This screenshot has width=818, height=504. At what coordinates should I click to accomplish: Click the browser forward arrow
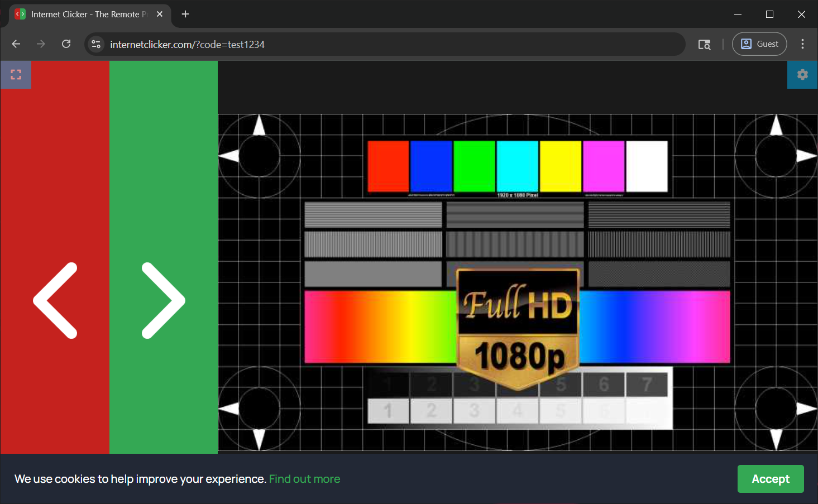41,44
